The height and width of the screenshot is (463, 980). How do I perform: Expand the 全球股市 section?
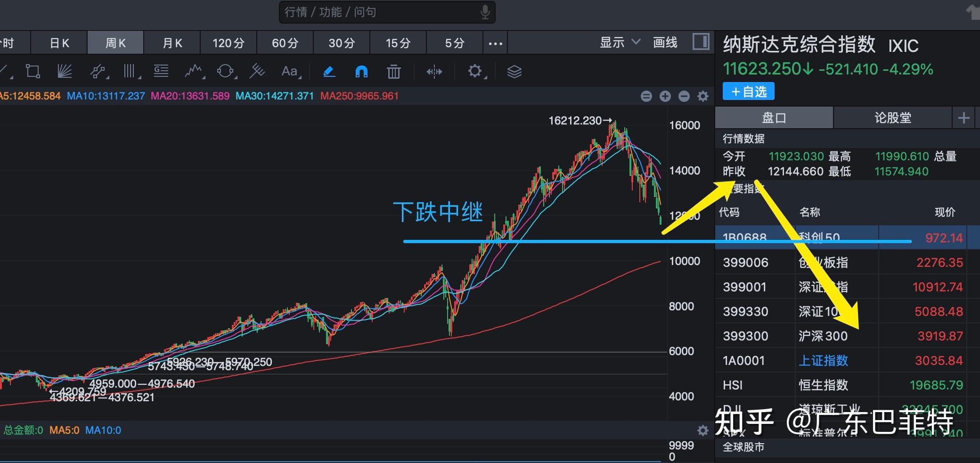(x=743, y=447)
